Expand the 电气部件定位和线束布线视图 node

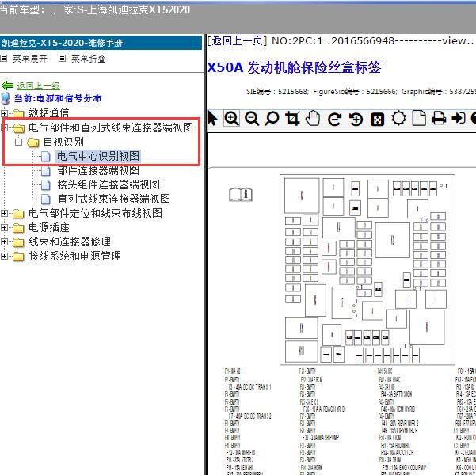tap(4, 214)
